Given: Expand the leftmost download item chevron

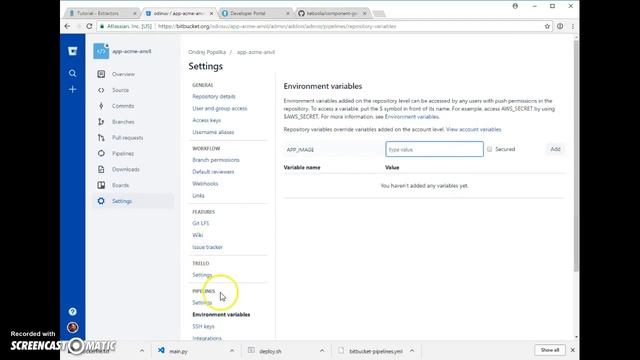Looking at the screenshot, I should point(142,351).
